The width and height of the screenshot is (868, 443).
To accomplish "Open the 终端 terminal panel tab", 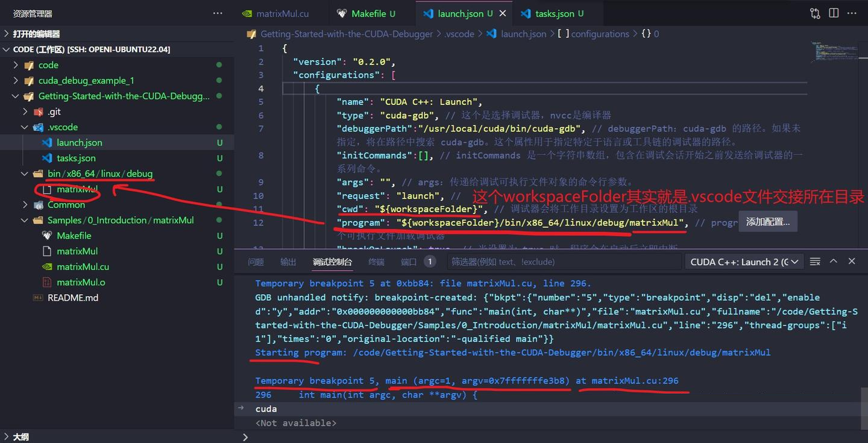I will click(376, 262).
